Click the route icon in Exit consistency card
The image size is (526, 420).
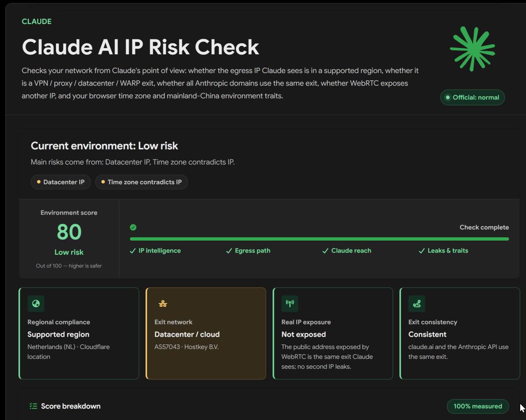pyautogui.click(x=417, y=304)
